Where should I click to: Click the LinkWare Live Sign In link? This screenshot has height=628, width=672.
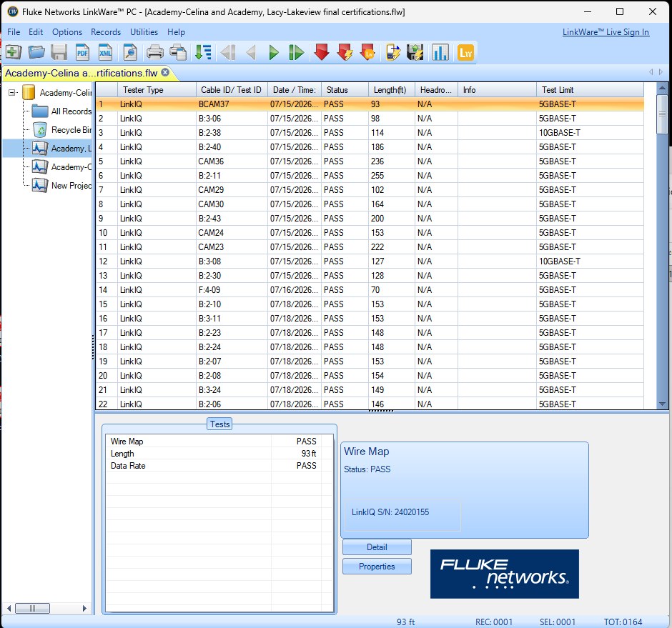coord(606,32)
